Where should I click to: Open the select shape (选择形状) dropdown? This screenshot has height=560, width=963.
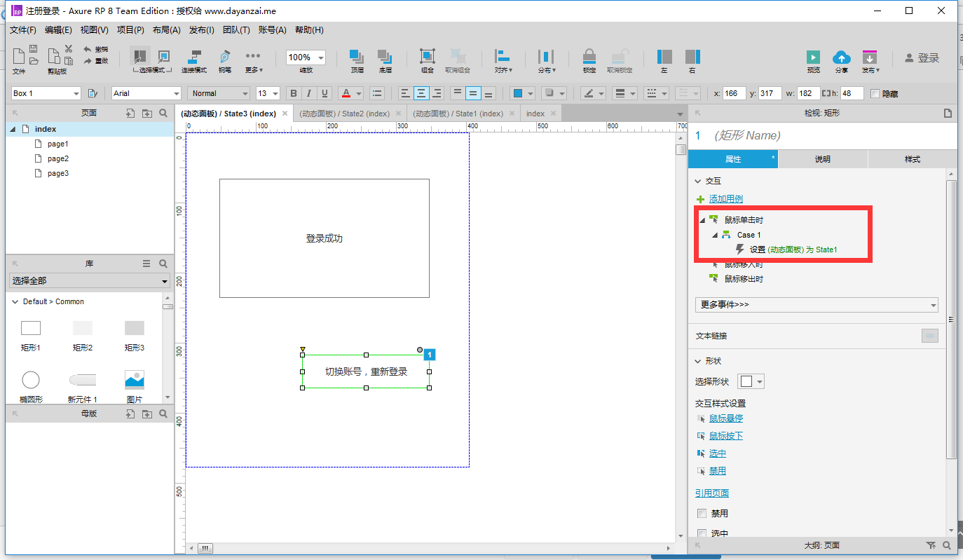tap(752, 381)
